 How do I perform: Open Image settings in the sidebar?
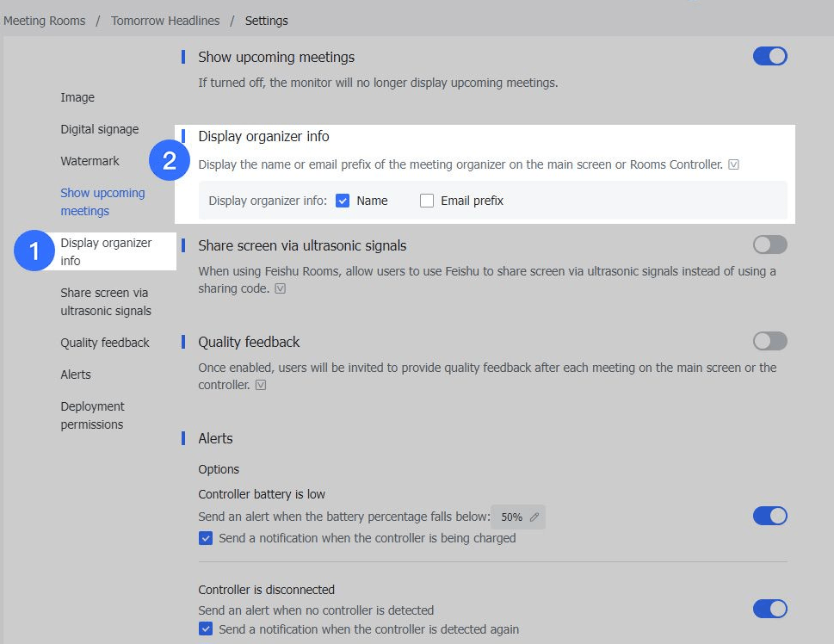pos(77,97)
